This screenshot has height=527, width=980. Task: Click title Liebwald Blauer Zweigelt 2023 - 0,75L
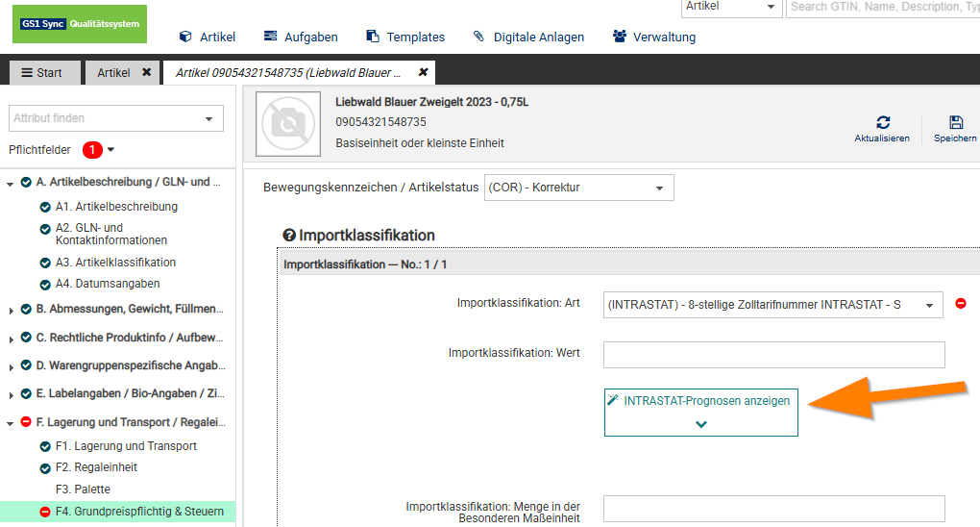(x=432, y=102)
